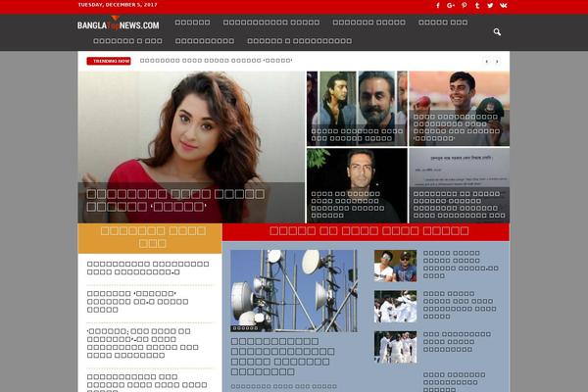
Task: Open tile showing young and bearded men collage
Action: (x=357, y=109)
